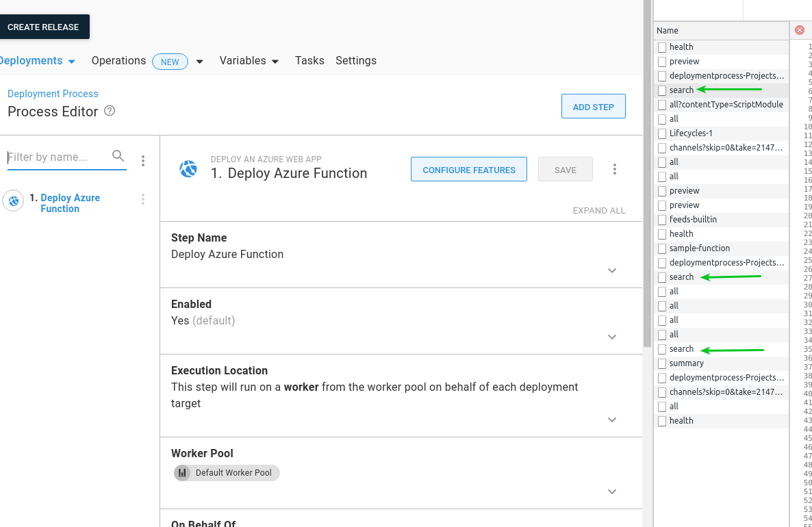Select the first channels?skip=0&take request row
This screenshot has width=812, height=527.
coord(721,148)
